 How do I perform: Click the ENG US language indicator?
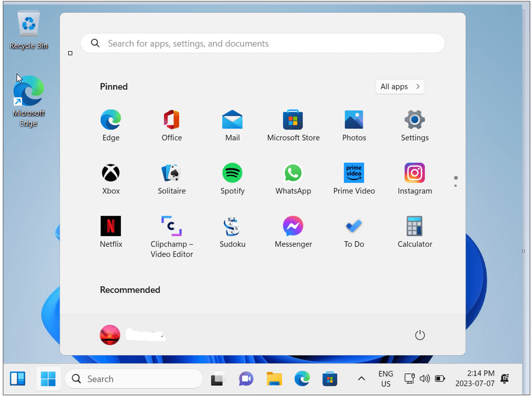(x=386, y=379)
